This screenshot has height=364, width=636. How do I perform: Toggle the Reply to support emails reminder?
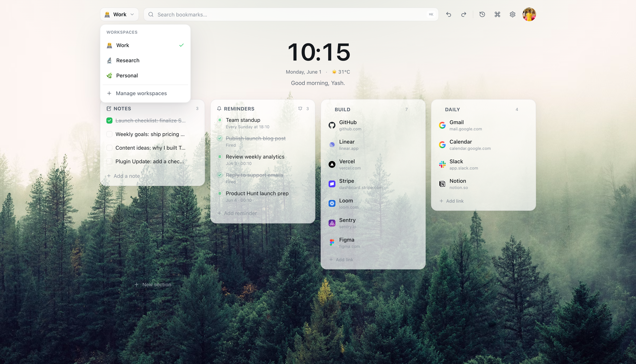click(220, 175)
